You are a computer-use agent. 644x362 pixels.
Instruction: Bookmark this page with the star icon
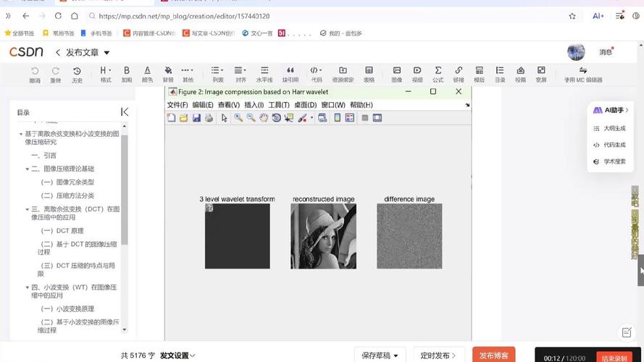coord(572,16)
